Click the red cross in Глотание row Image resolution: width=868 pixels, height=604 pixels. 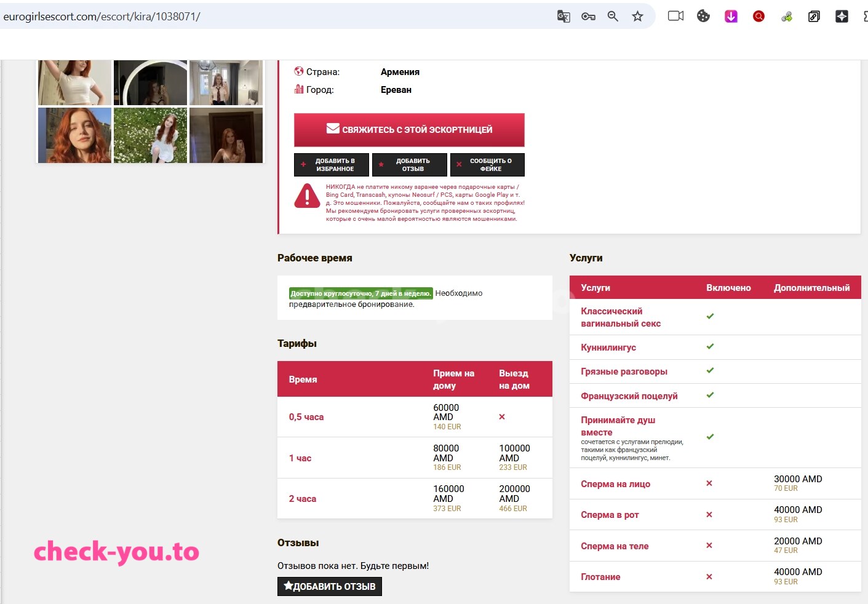(709, 576)
